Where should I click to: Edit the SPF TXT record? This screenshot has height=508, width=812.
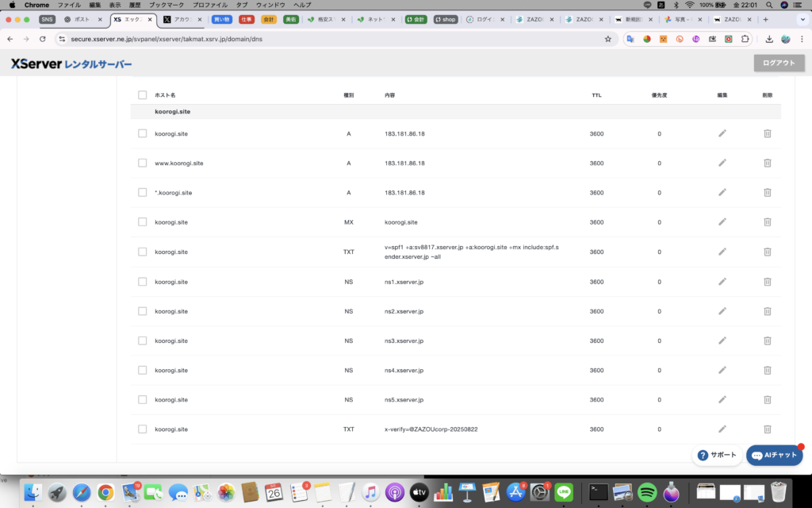click(722, 252)
